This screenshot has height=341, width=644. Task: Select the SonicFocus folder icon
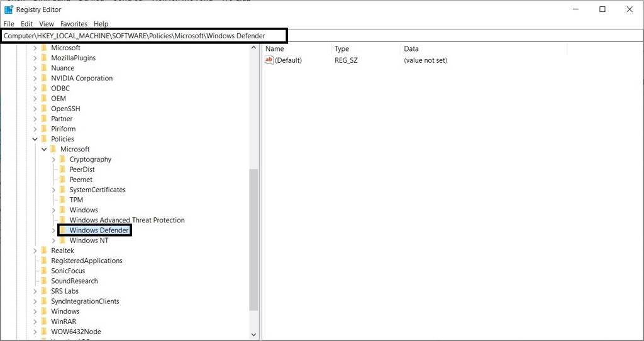(x=45, y=271)
